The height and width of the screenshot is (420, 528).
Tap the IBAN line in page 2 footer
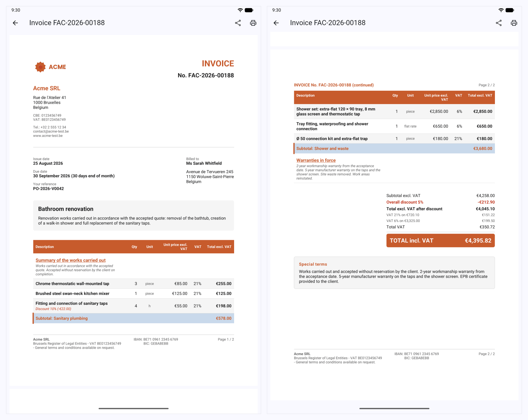(x=417, y=354)
